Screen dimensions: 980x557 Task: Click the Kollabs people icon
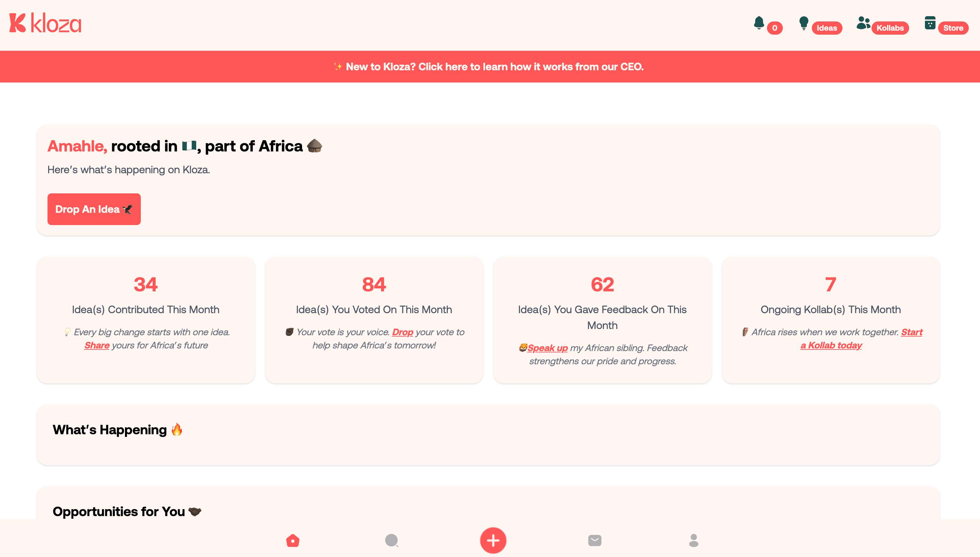click(x=863, y=23)
